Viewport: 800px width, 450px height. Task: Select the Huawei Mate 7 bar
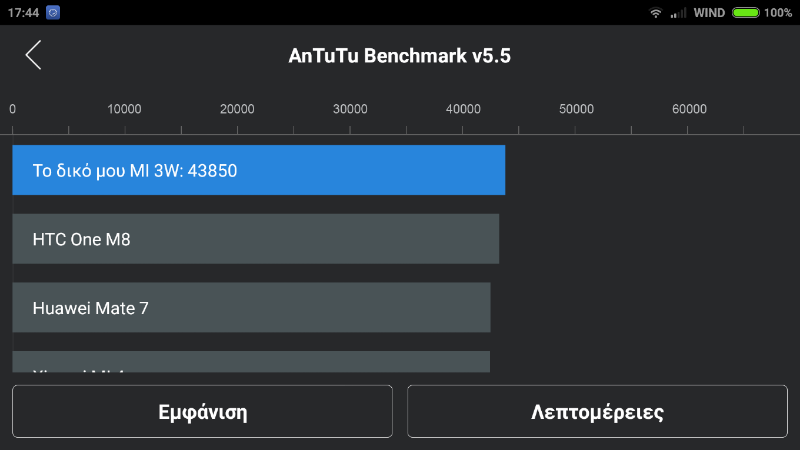click(x=251, y=307)
